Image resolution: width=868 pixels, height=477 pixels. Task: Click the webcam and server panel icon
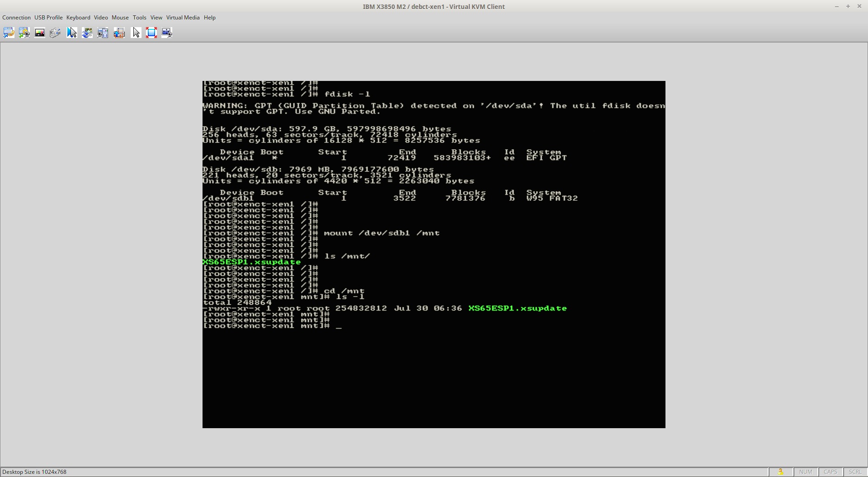103,33
